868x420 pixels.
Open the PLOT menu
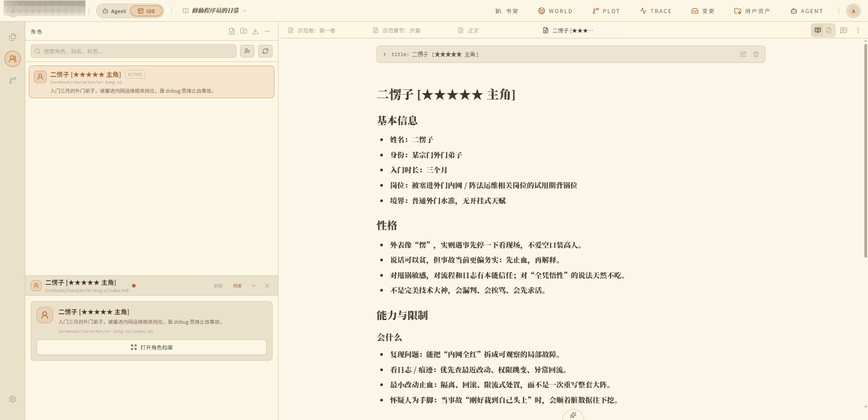click(606, 11)
